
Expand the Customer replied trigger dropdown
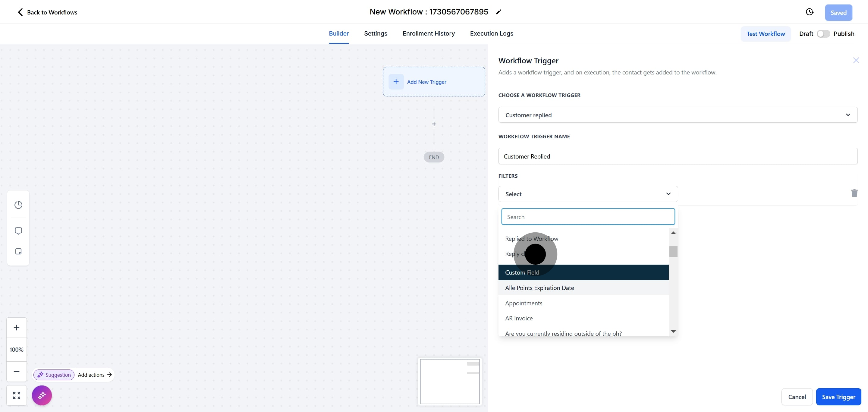pyautogui.click(x=678, y=115)
